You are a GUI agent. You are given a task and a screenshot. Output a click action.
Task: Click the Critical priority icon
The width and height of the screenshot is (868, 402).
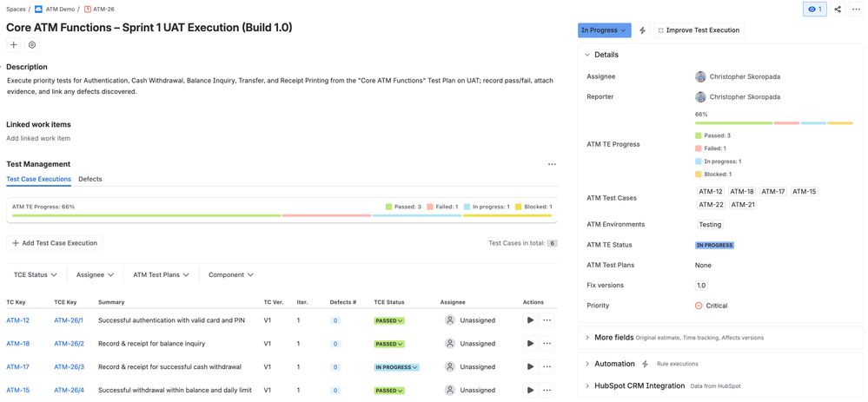point(699,306)
